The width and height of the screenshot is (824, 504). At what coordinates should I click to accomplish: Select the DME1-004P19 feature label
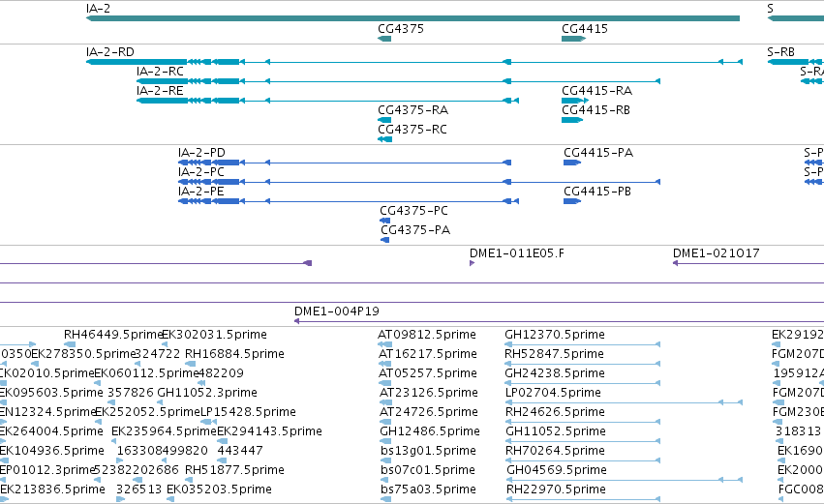337,311
